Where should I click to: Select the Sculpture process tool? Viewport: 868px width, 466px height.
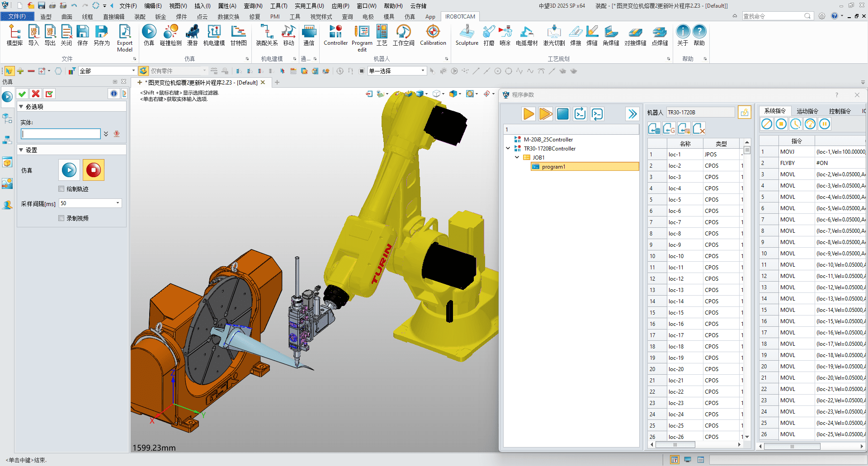coord(467,35)
